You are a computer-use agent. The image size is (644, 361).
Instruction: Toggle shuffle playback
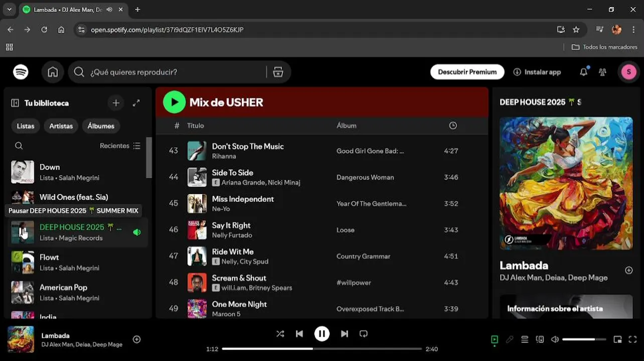[x=280, y=334]
